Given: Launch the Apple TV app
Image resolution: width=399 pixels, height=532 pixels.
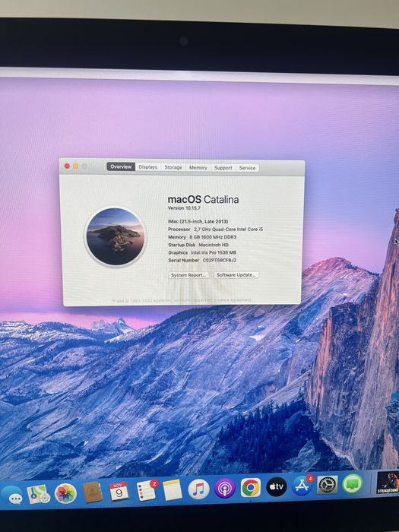Looking at the screenshot, I should pyautogui.click(x=276, y=486).
